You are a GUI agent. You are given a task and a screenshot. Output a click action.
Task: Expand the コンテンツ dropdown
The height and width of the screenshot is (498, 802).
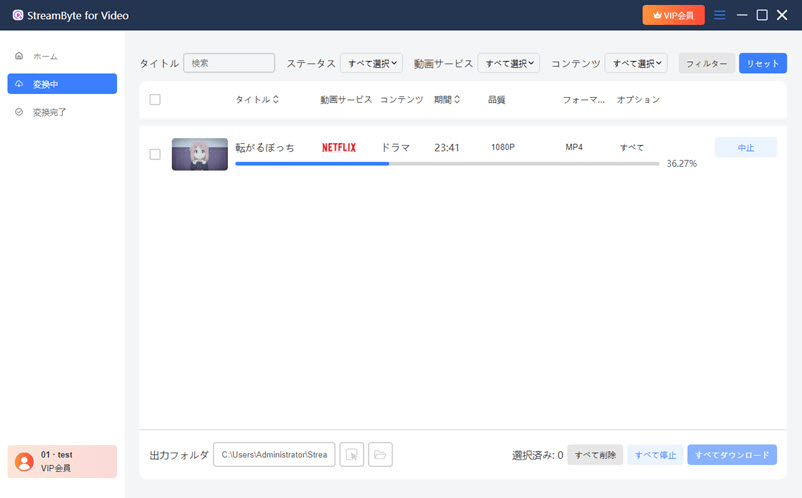pyautogui.click(x=635, y=63)
